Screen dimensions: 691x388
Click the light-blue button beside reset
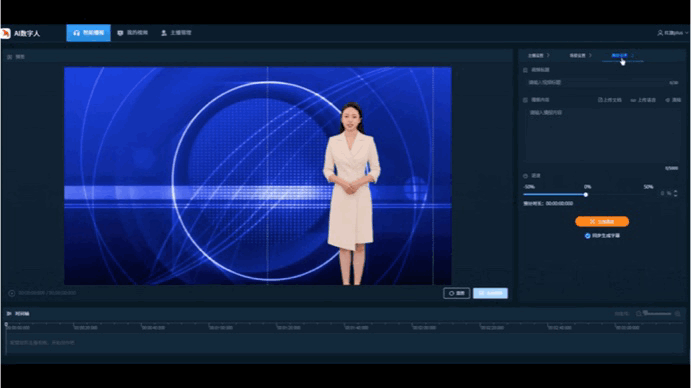pyautogui.click(x=490, y=293)
